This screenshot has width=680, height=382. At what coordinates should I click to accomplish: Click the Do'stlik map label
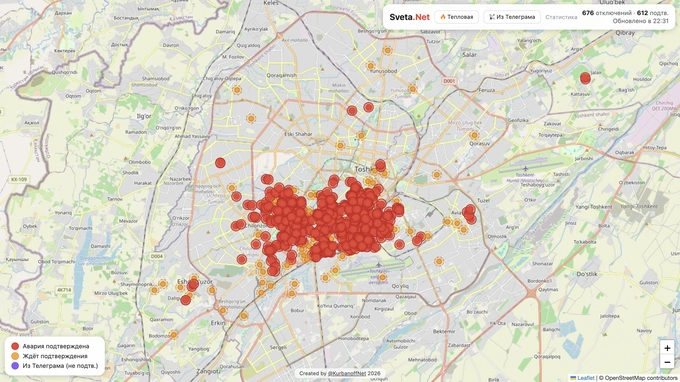click(x=587, y=274)
